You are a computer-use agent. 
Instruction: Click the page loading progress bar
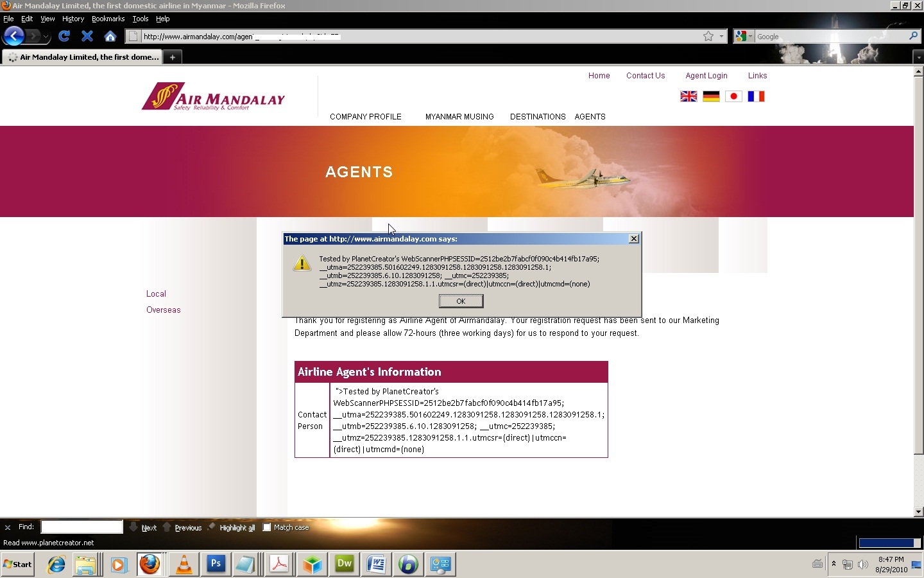(890, 543)
